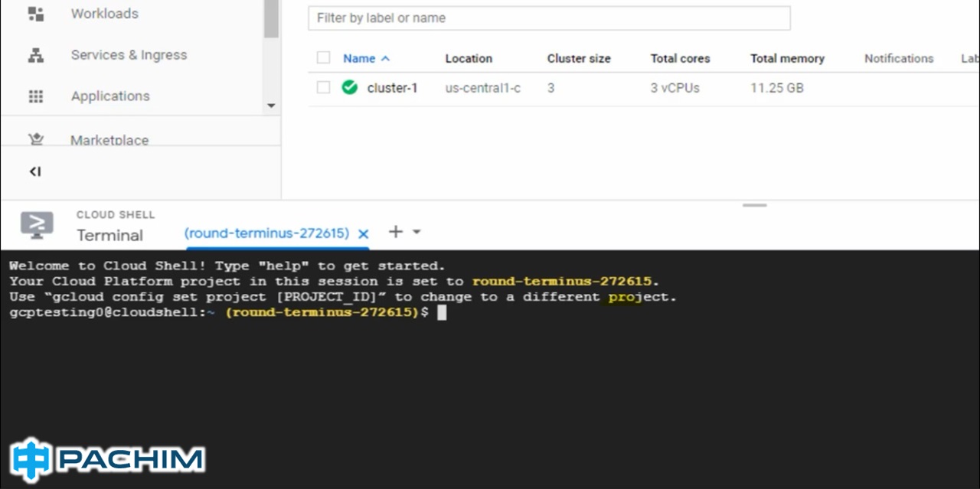This screenshot has height=489, width=980.
Task: Open Marketplace in the sidebar
Action: pos(109,140)
